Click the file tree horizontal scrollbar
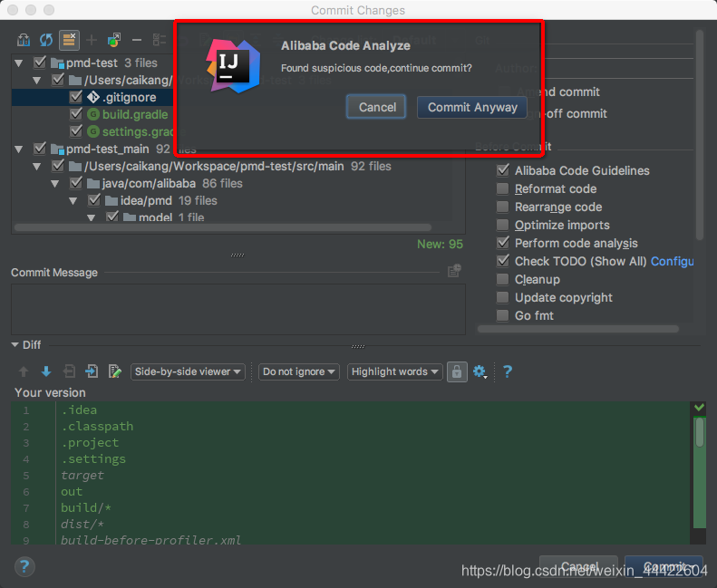The image size is (717, 588). 223,227
